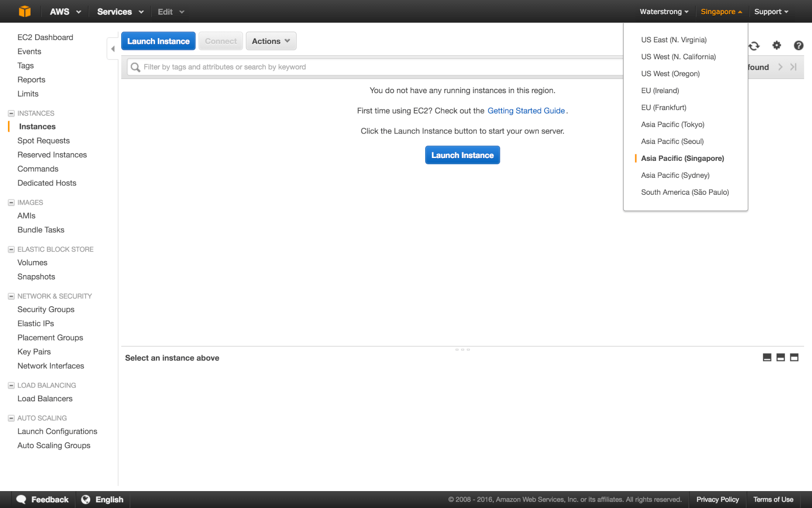
Task: Set details pane to half-height layout
Action: click(x=781, y=357)
